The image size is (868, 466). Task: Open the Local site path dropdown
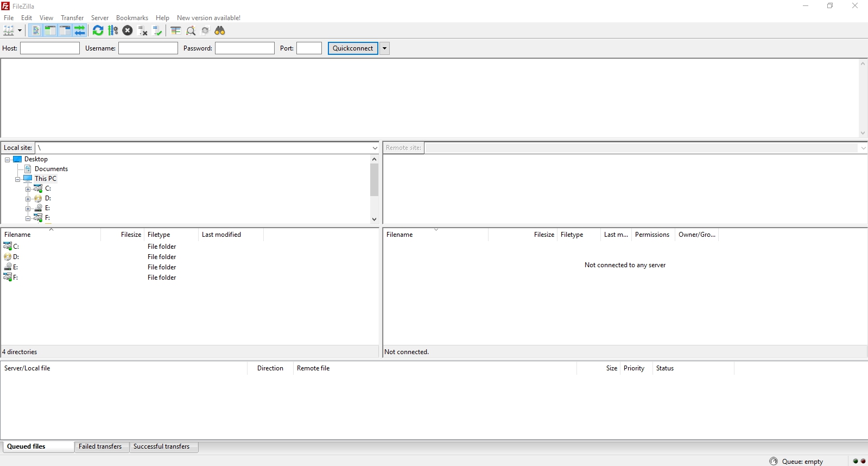[375, 148]
